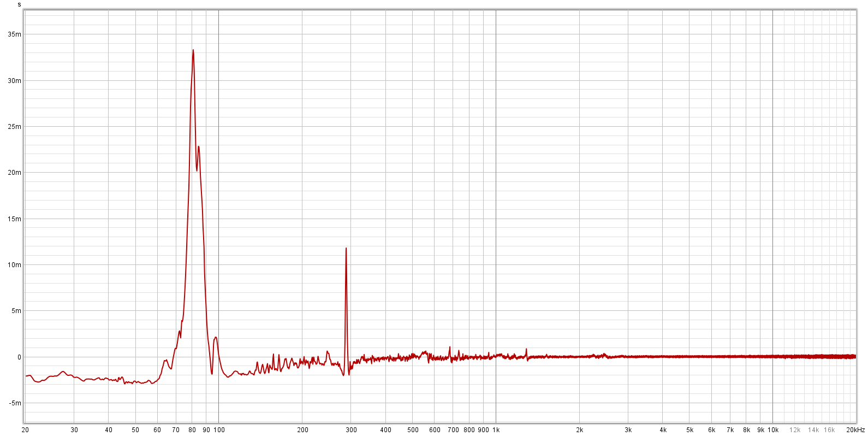The image size is (868, 436).
Task: Click the 4k frequency axis label
Action: click(x=663, y=430)
